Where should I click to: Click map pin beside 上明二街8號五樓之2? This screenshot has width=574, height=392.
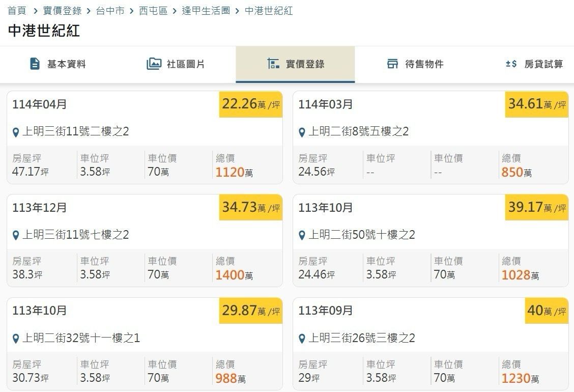click(302, 132)
